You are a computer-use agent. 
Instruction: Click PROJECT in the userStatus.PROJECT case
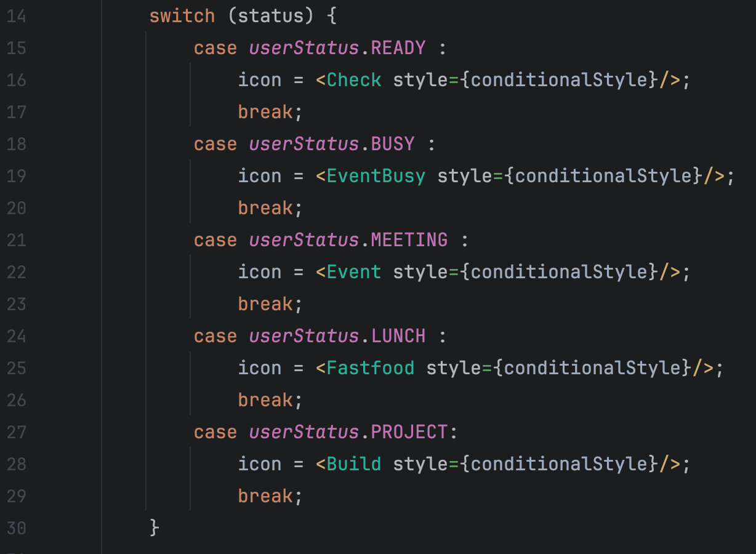(409, 432)
